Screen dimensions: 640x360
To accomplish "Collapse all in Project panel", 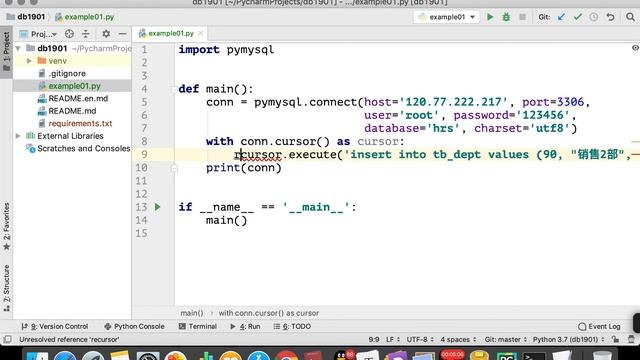I will [85, 34].
